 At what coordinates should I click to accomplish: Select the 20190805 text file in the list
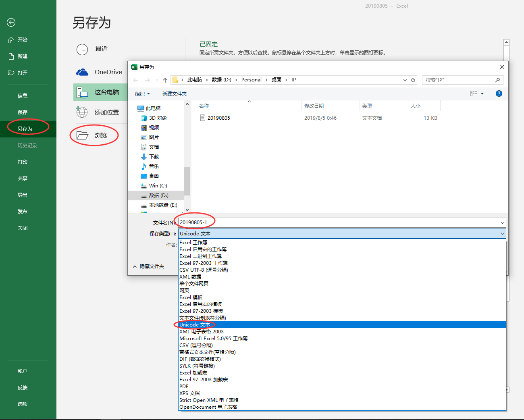pos(218,118)
